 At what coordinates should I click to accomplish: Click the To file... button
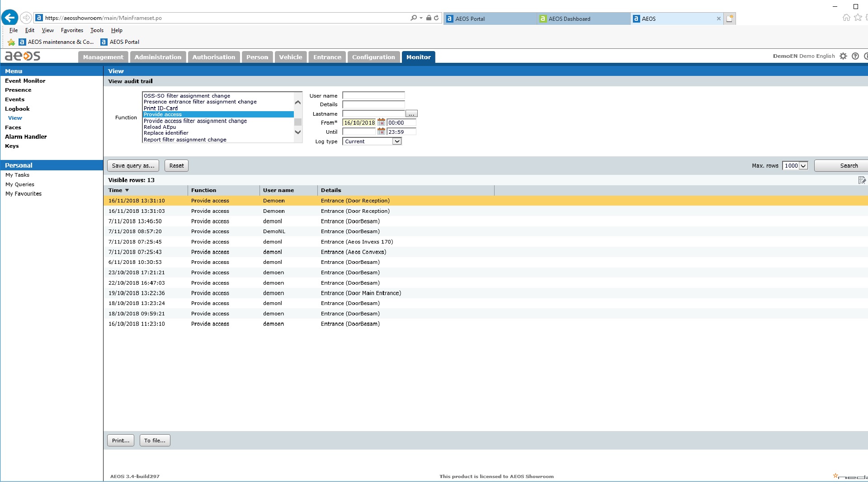(155, 441)
